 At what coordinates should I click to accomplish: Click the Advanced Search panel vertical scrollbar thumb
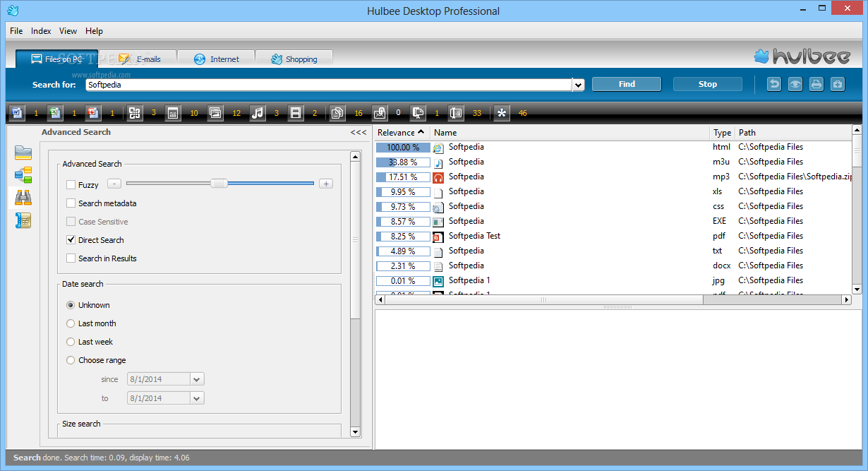355,240
